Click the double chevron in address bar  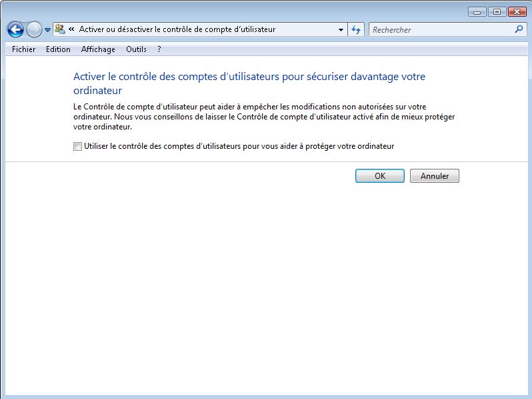[71, 29]
